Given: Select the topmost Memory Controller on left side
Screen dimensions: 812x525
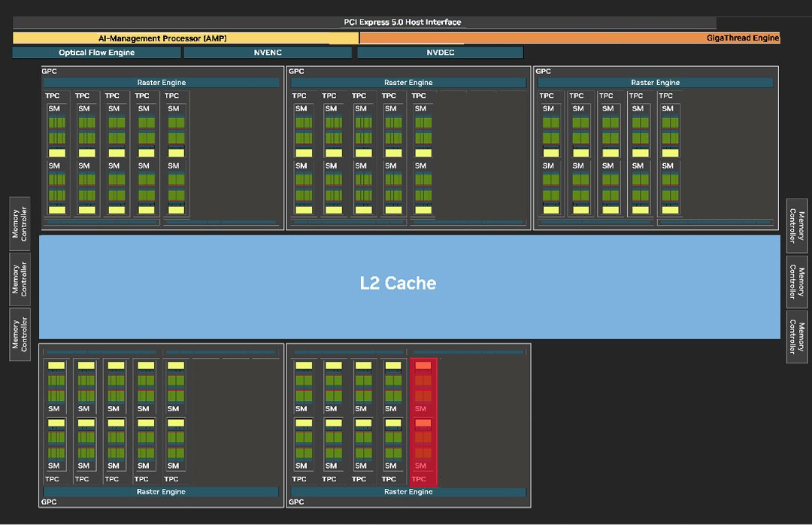Looking at the screenshot, I should point(20,224).
